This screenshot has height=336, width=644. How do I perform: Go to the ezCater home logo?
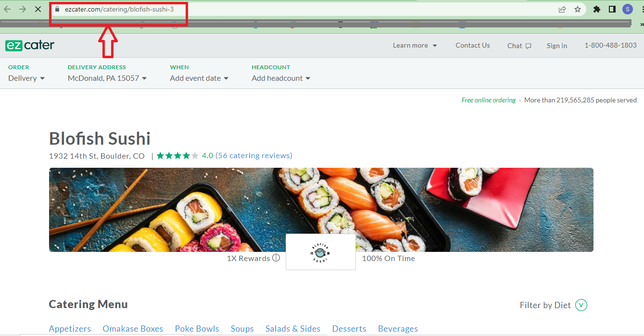click(x=30, y=45)
